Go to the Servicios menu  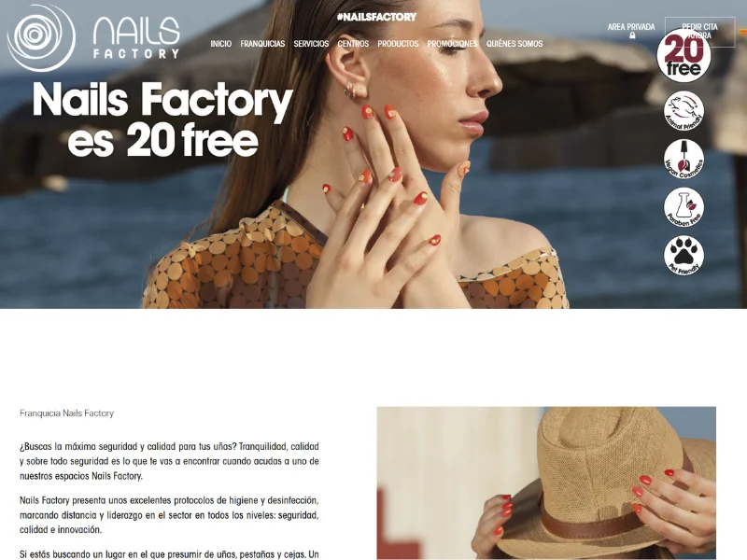pyautogui.click(x=311, y=44)
